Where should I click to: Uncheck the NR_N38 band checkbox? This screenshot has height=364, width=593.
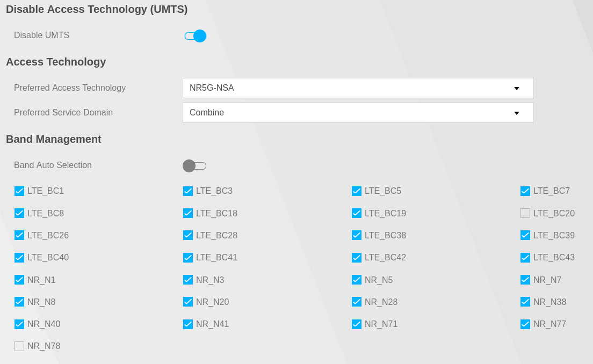[525, 302]
